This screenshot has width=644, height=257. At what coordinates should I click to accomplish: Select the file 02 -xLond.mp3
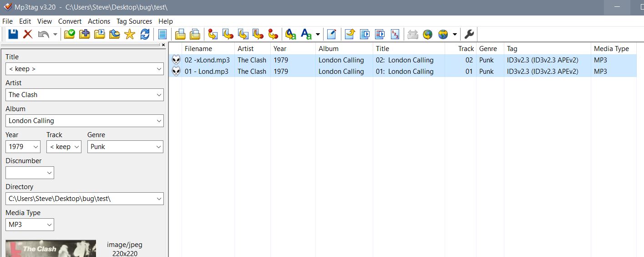coord(207,60)
